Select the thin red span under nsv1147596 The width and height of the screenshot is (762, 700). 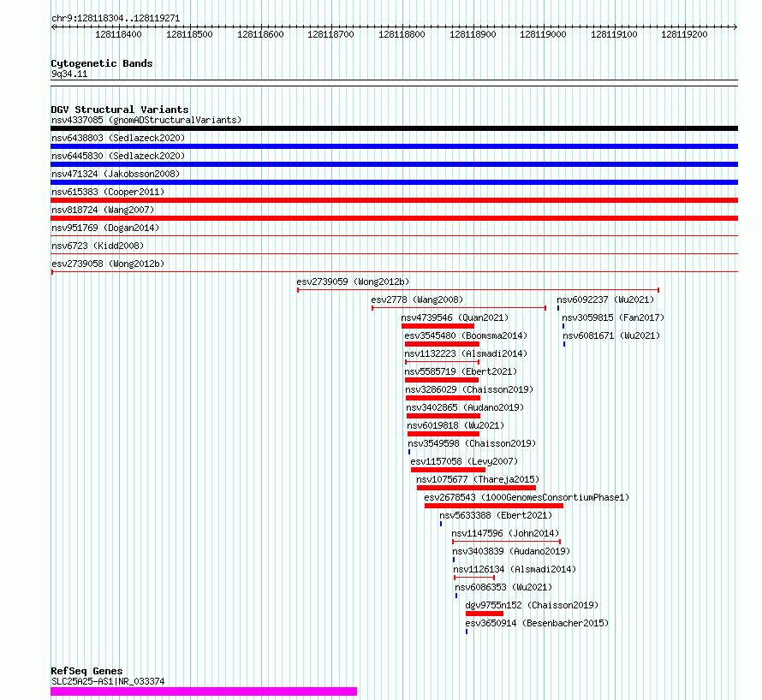(506, 542)
